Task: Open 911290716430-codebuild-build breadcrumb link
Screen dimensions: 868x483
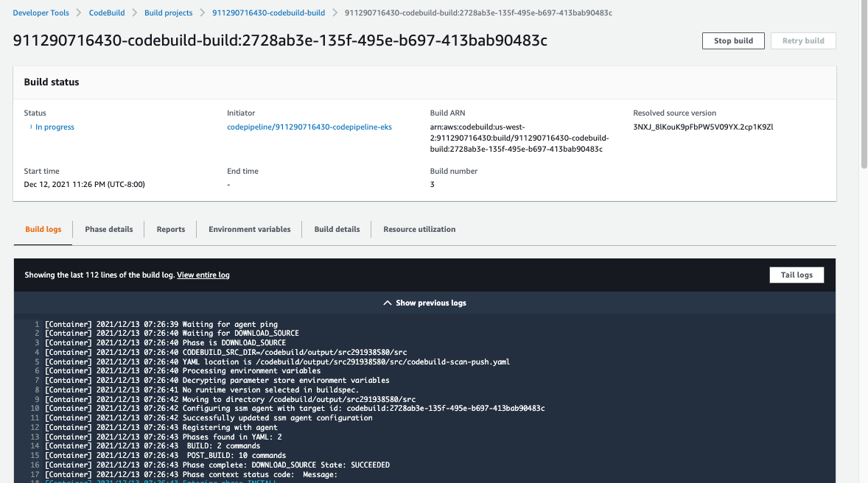Action: pos(268,13)
